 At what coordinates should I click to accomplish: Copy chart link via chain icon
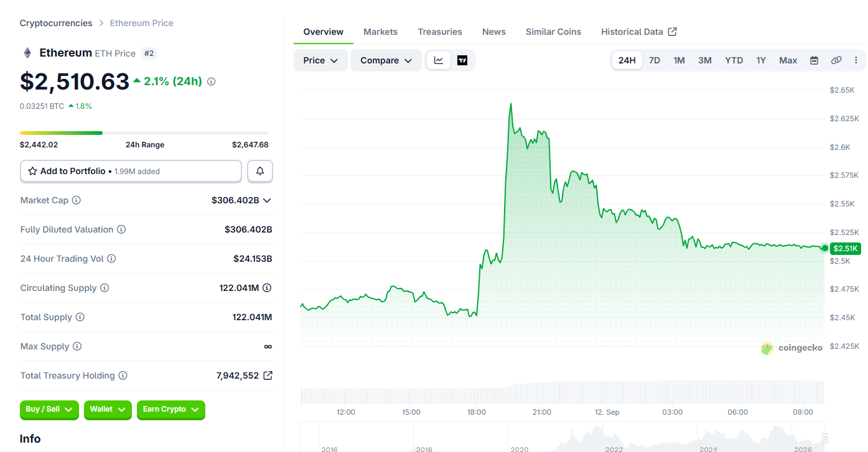836,60
